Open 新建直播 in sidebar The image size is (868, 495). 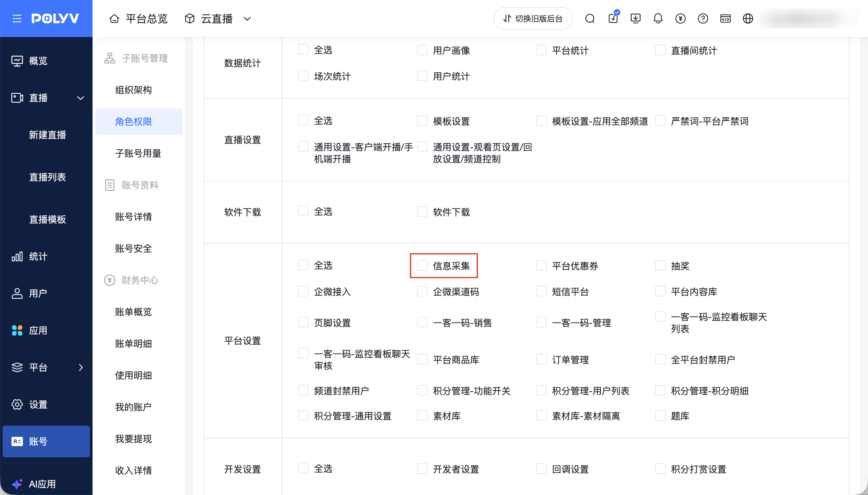click(47, 135)
